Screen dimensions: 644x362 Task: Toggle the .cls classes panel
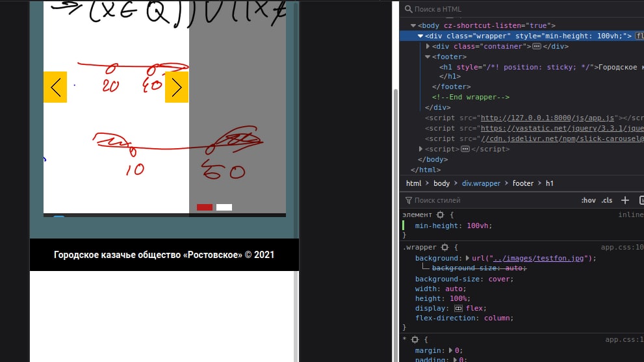(606, 201)
